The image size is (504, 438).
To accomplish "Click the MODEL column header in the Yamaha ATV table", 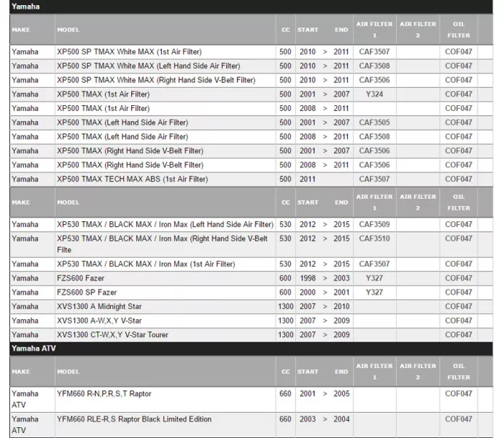I will pyautogui.click(x=68, y=372).
